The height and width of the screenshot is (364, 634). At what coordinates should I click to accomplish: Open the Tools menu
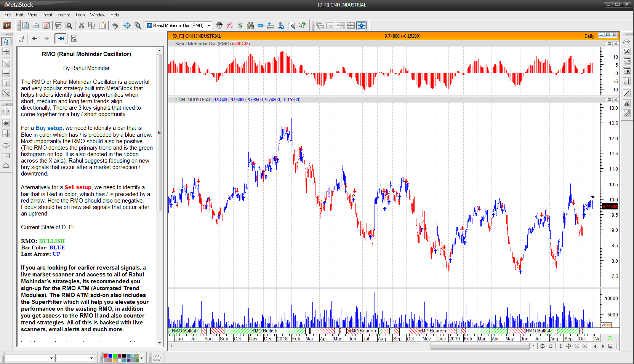[80, 15]
